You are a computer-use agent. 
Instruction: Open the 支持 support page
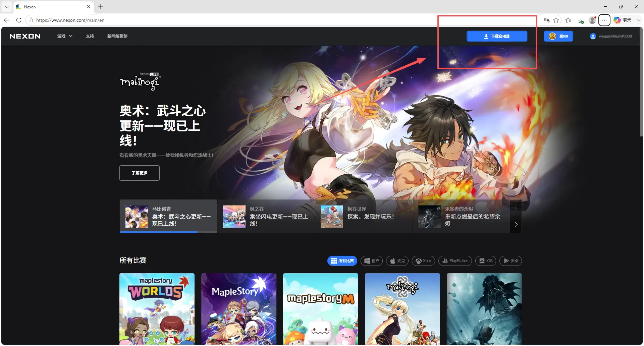point(90,36)
